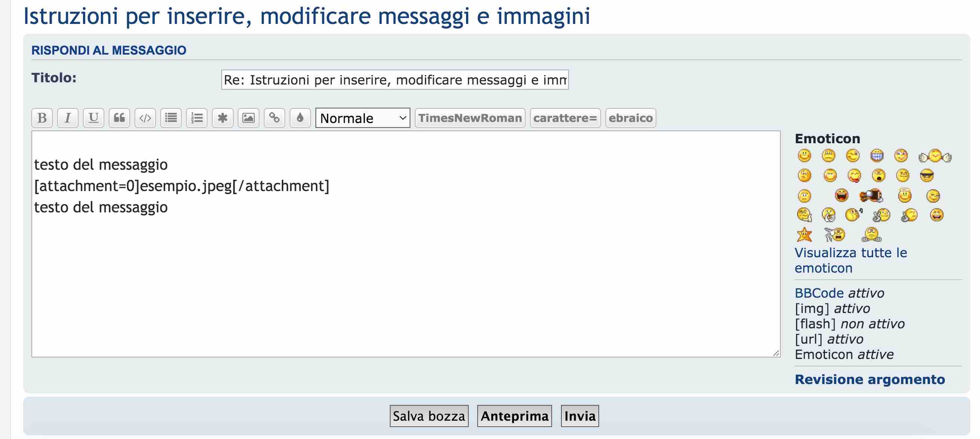
Task: Click the Titolo input field
Action: (x=395, y=80)
